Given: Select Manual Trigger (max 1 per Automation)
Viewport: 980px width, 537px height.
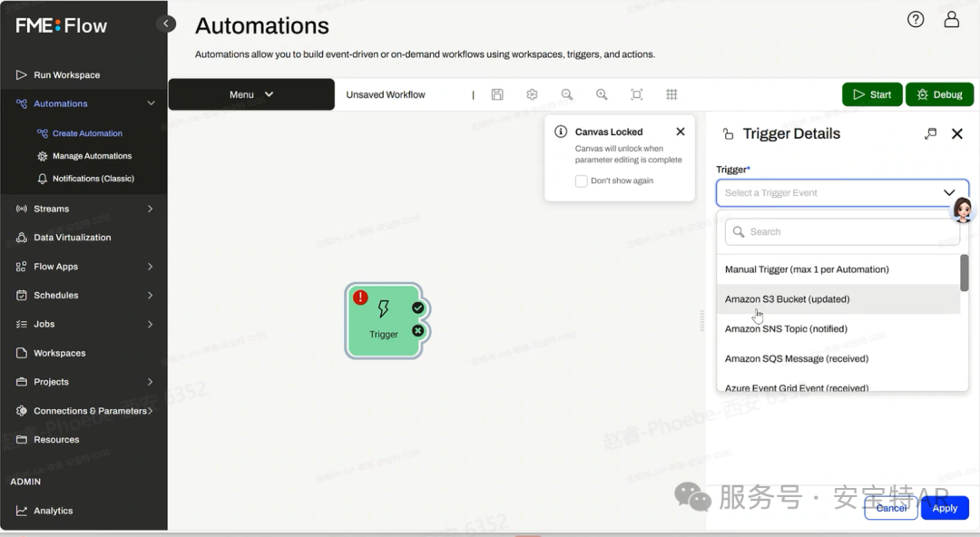Looking at the screenshot, I should (838, 269).
